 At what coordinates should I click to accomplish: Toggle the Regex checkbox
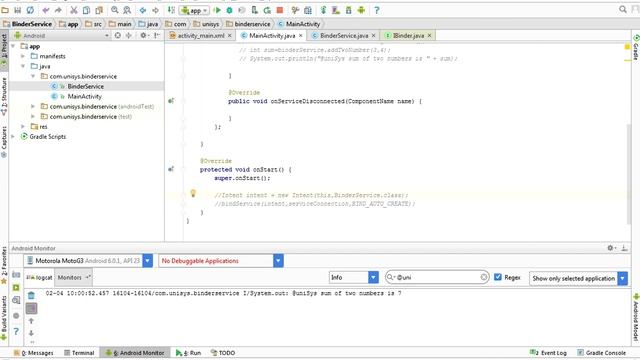tap(498, 277)
